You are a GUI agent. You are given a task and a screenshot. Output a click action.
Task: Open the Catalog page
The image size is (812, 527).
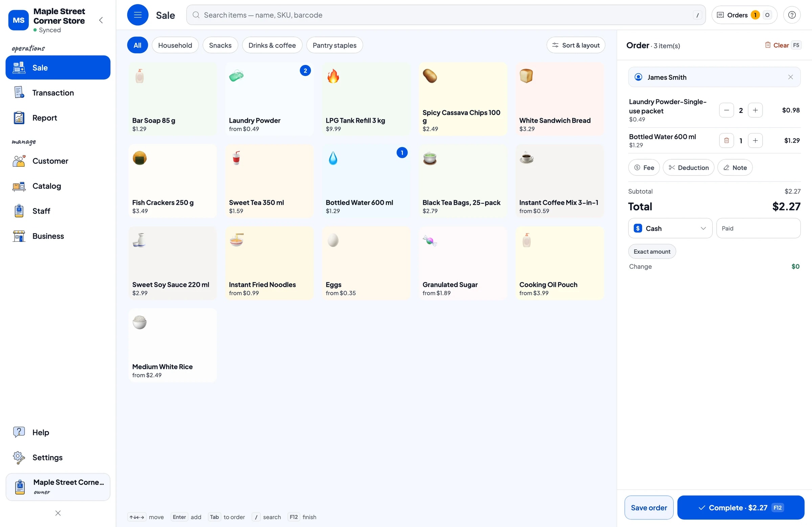coord(58,186)
